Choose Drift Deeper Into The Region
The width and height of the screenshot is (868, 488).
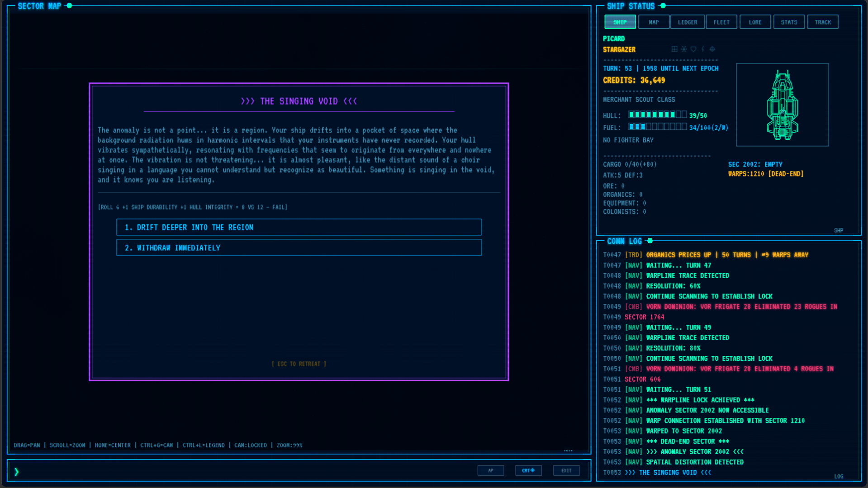click(299, 227)
